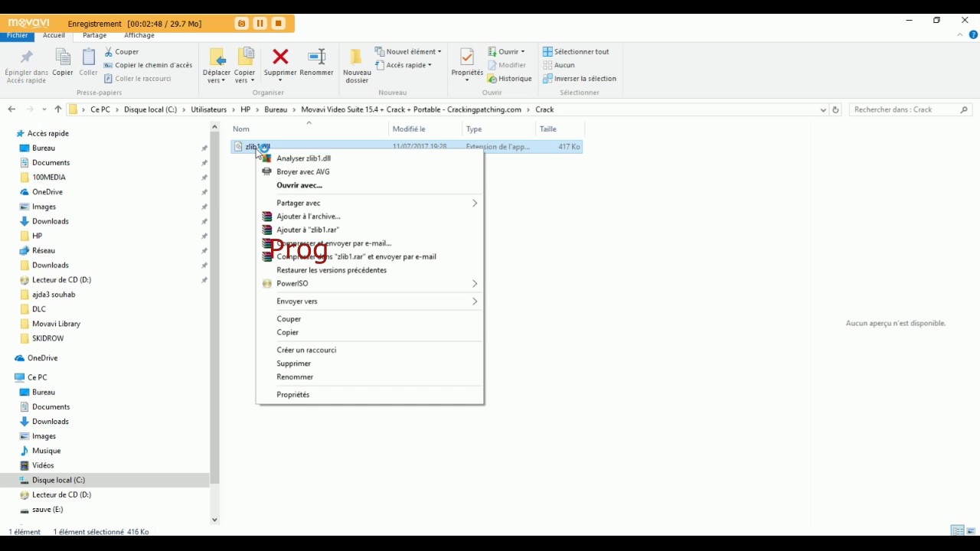The image size is (980, 551).
Task: Stop the Movavi recording
Action: point(279,24)
